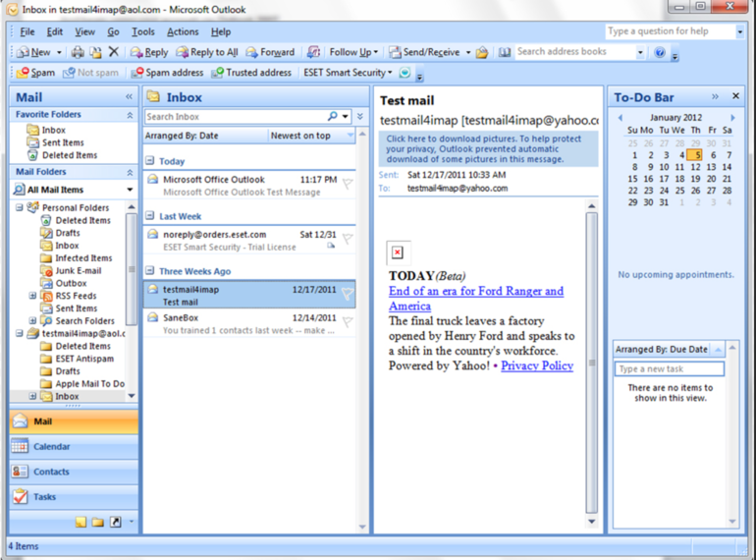Image resolution: width=756 pixels, height=560 pixels.
Task: Click the Type a question for help box
Action: [671, 31]
